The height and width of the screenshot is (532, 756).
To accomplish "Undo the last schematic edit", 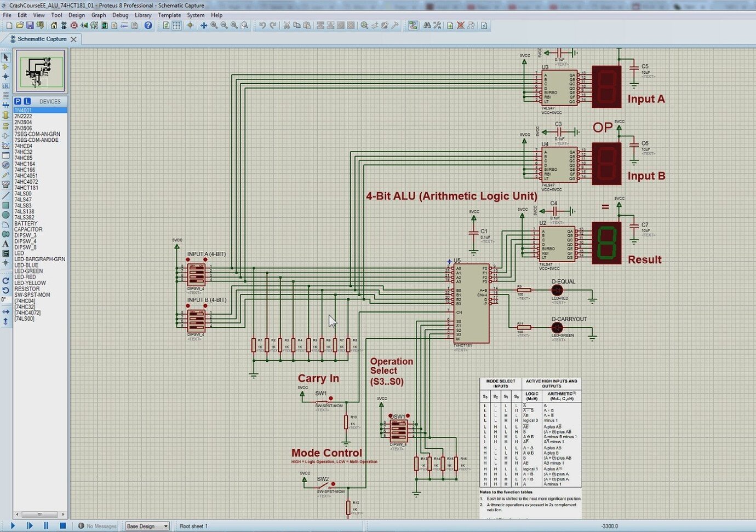I will pyautogui.click(x=262, y=25).
